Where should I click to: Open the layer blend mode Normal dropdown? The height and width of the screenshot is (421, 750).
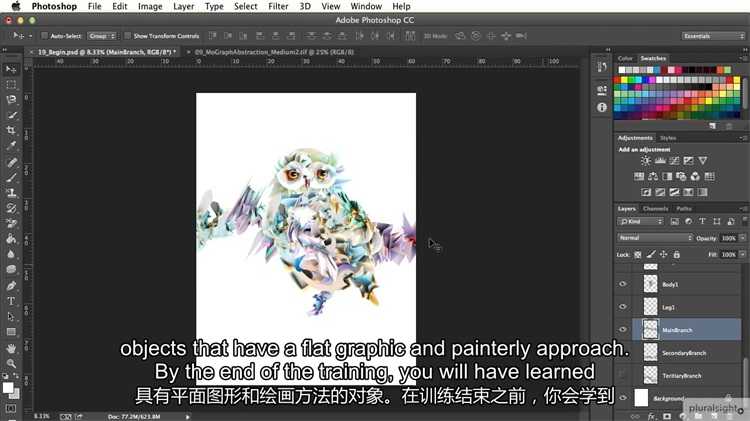click(x=655, y=238)
